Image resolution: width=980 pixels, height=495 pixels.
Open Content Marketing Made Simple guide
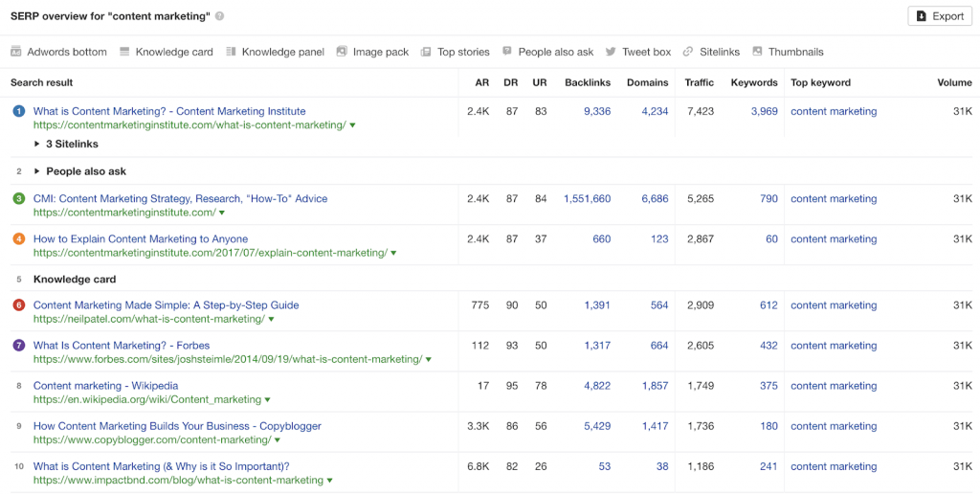(x=167, y=305)
